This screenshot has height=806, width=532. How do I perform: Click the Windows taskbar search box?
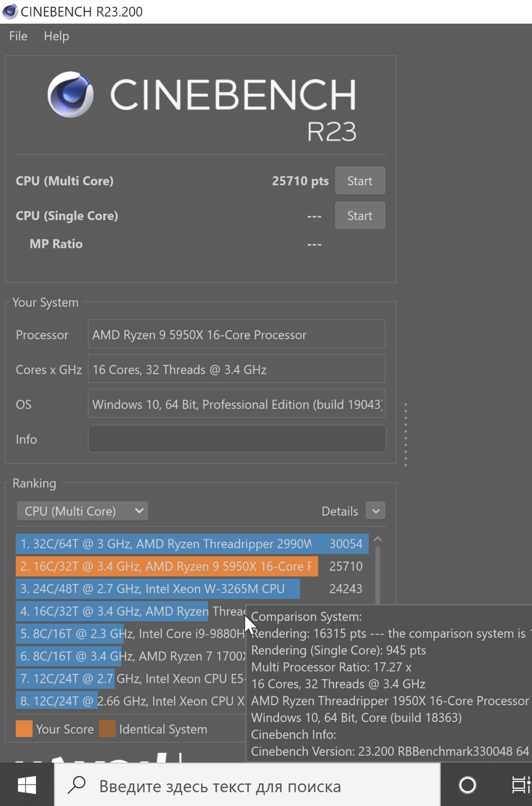point(247,785)
